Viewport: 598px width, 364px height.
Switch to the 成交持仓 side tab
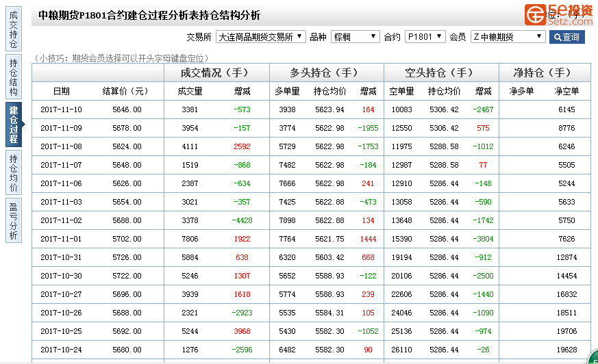click(x=13, y=29)
